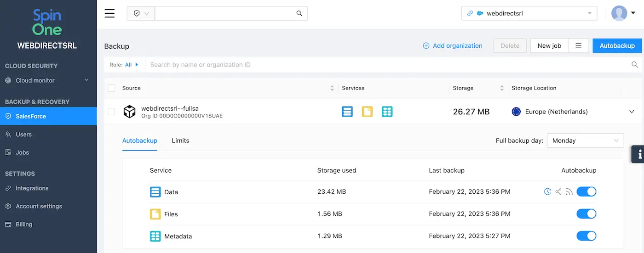The width and height of the screenshot is (644, 253).
Task: Click the blue Autobackup button
Action: [x=617, y=45]
